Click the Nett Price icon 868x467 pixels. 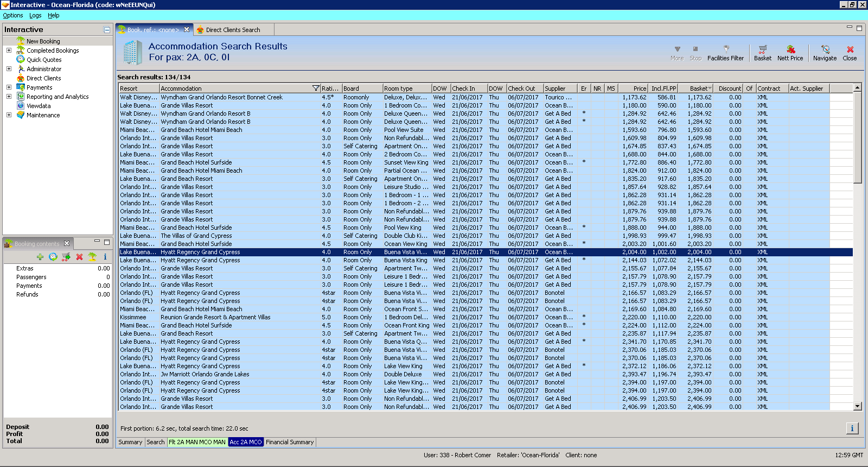coord(790,52)
